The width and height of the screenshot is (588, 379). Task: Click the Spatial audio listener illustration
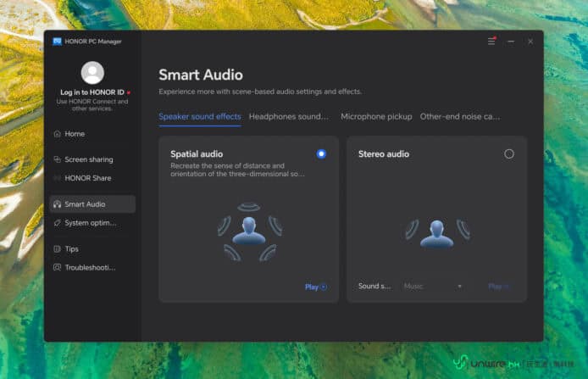249,231
